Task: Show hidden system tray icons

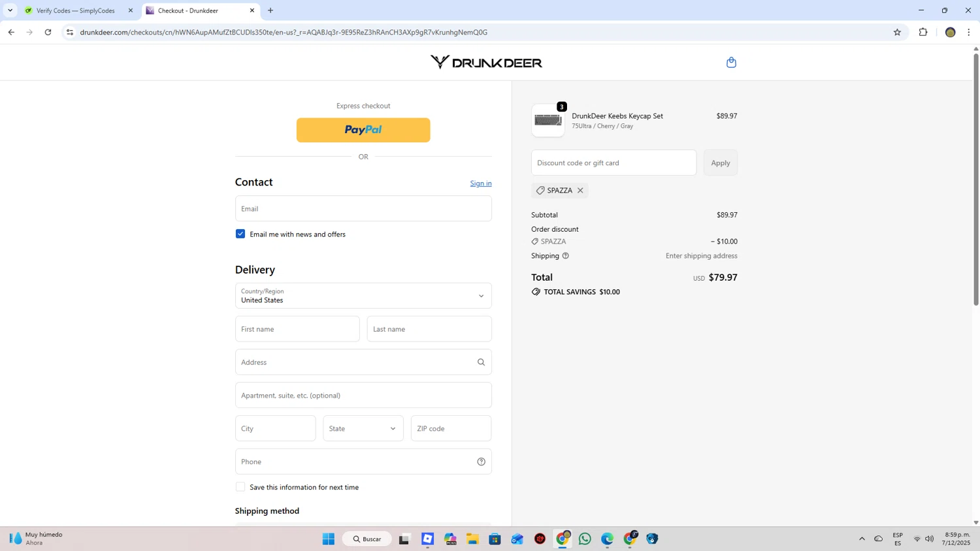Action: click(x=862, y=539)
